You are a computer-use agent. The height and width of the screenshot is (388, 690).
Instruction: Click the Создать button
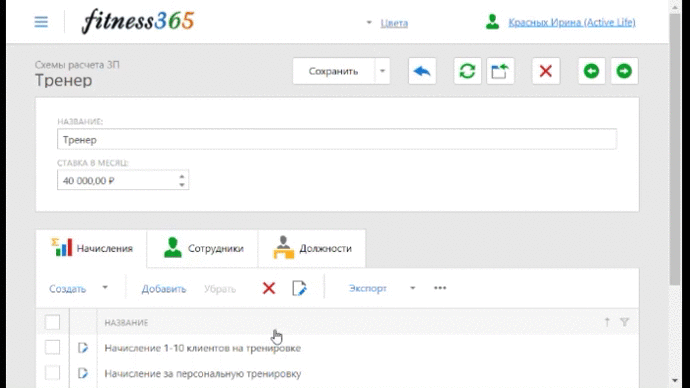coord(67,289)
